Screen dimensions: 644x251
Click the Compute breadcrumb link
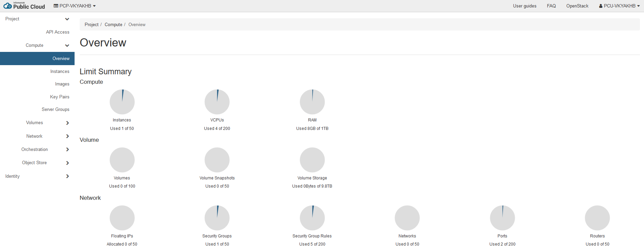(x=114, y=24)
